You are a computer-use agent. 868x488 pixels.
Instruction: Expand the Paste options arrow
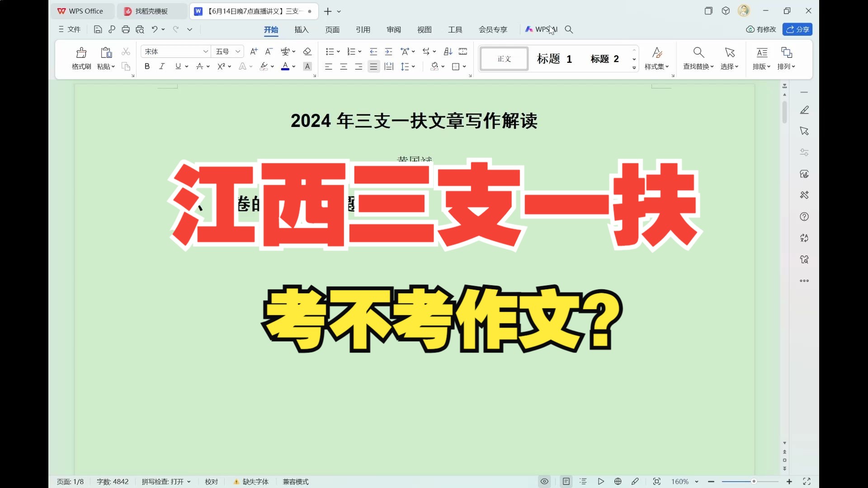(x=113, y=66)
